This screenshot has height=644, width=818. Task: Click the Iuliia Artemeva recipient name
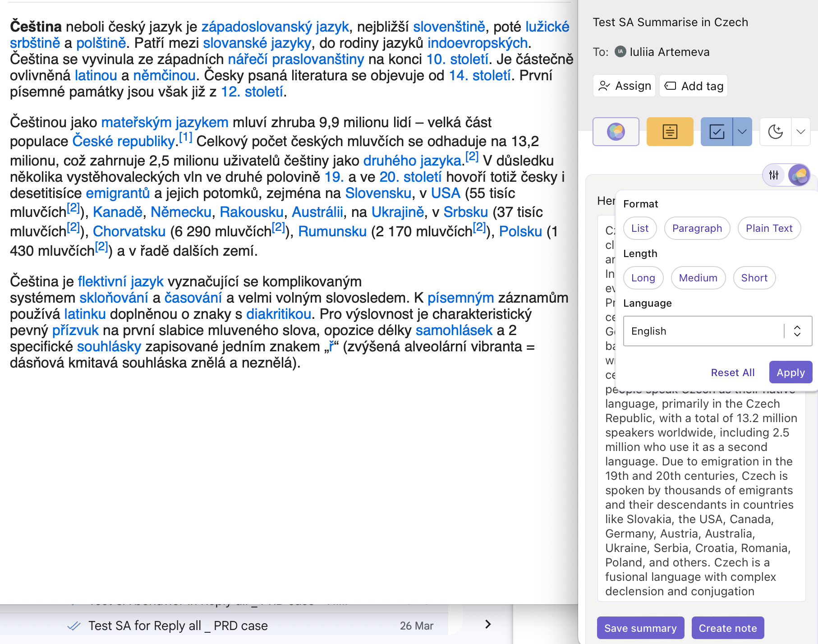click(669, 52)
